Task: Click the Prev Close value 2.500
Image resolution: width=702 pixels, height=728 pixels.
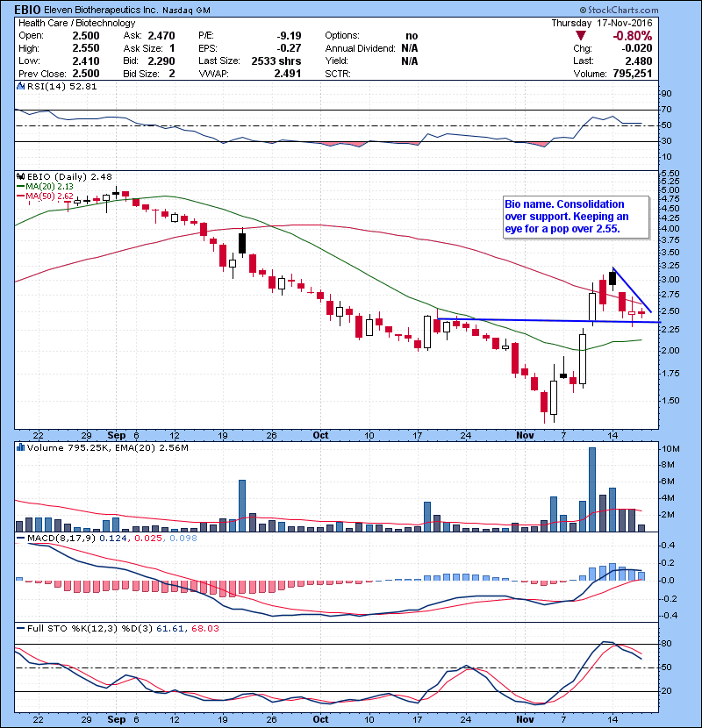Action: (x=86, y=74)
